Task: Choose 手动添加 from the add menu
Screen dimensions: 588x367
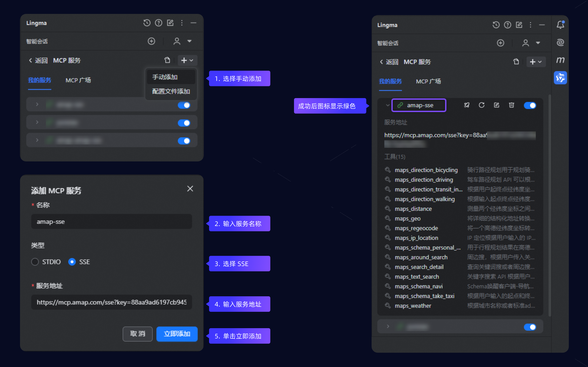Action: 171,77
